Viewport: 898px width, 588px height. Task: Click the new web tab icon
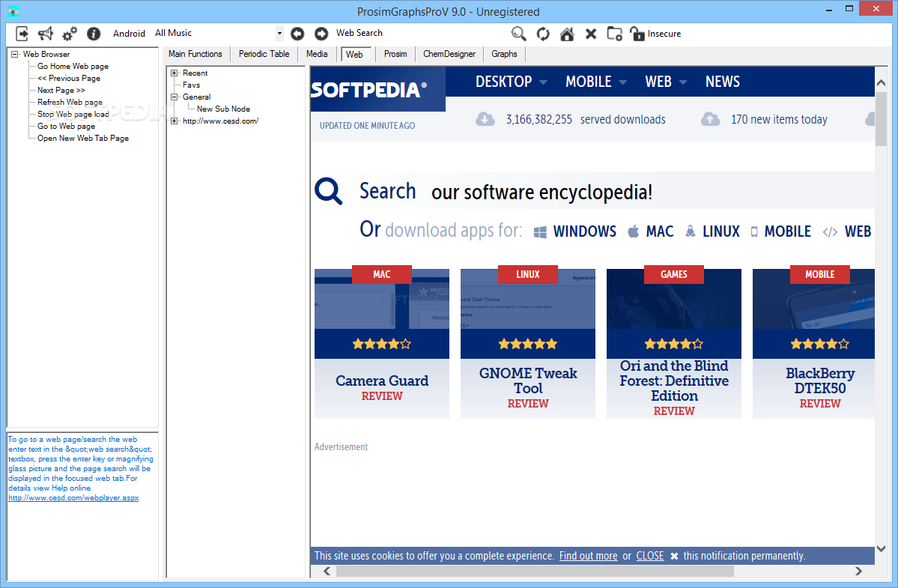tap(614, 34)
